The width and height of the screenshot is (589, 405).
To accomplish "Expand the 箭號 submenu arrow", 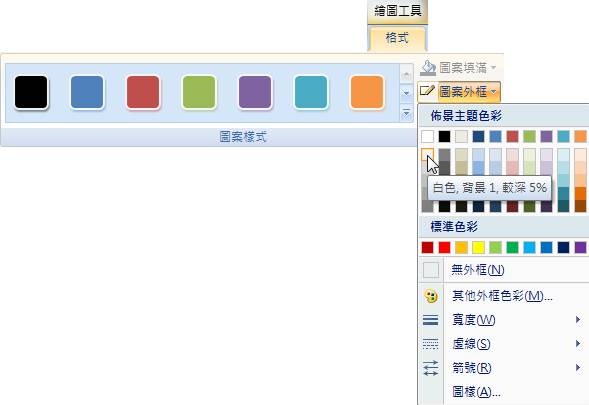I will 578,367.
